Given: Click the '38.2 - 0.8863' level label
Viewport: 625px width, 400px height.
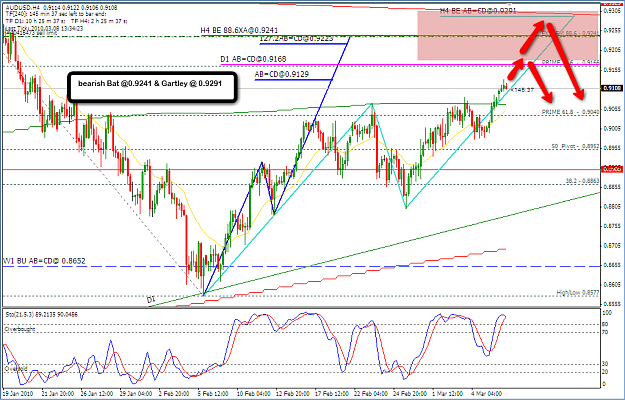Looking at the screenshot, I should point(582,181).
